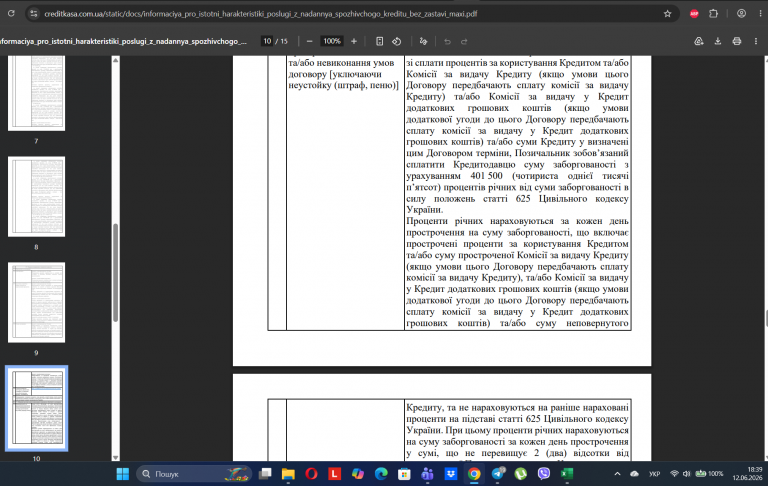
Task: Undo the annotation in PDF toolbar
Action: pyautogui.click(x=447, y=41)
